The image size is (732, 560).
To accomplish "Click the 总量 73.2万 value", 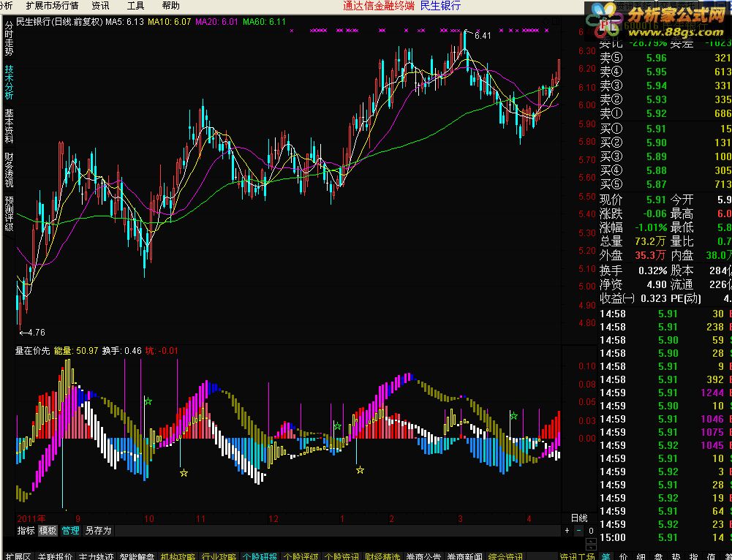I will click(650, 242).
